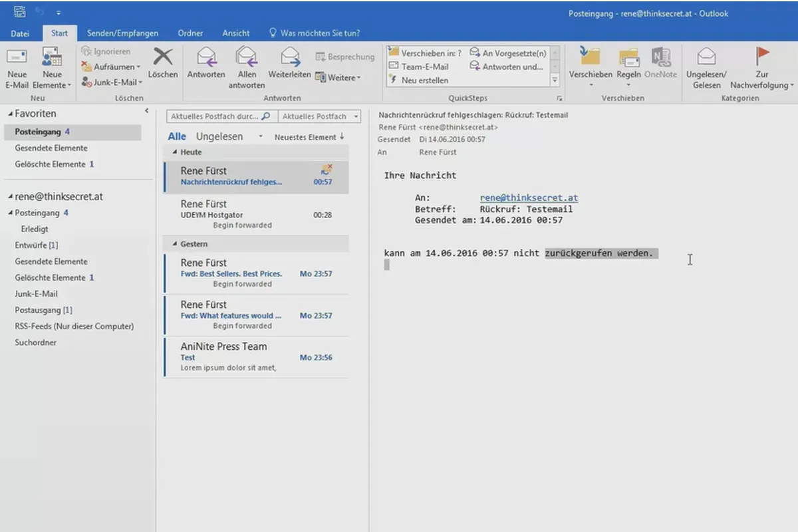Screen dimensions: 798x532
Task: Toggle Ungelesen/Gelesen status
Action: click(706, 68)
